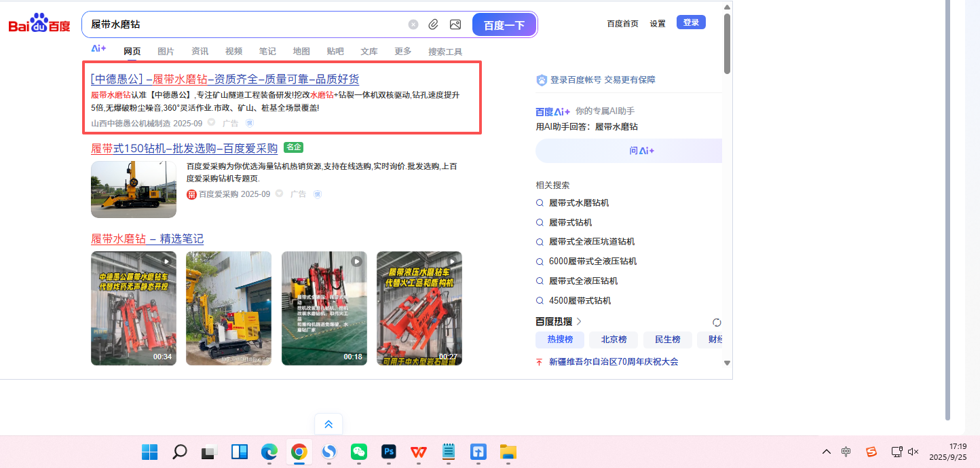Clear the search box text
The image size is (980, 468).
click(x=413, y=24)
